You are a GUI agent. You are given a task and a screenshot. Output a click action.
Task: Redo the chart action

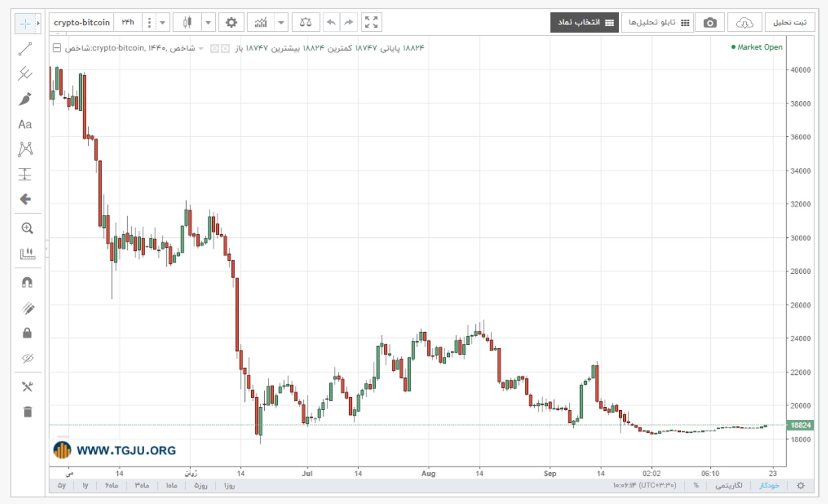348,22
